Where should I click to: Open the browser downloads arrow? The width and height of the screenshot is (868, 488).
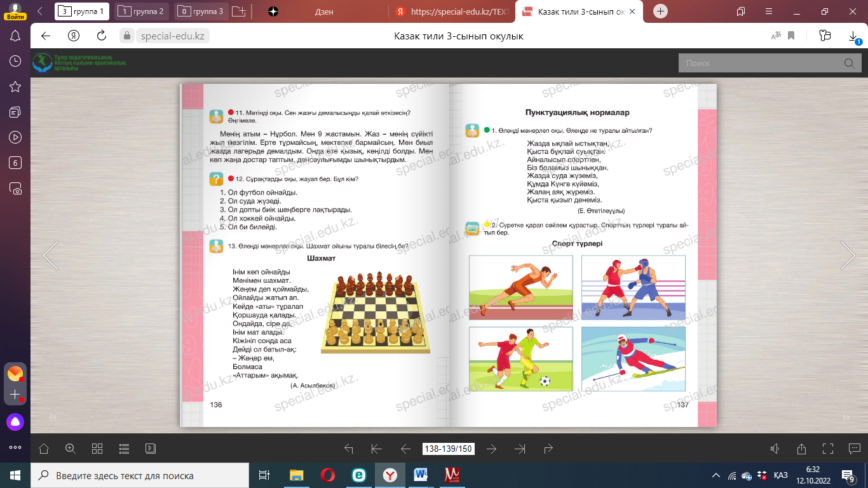click(853, 37)
